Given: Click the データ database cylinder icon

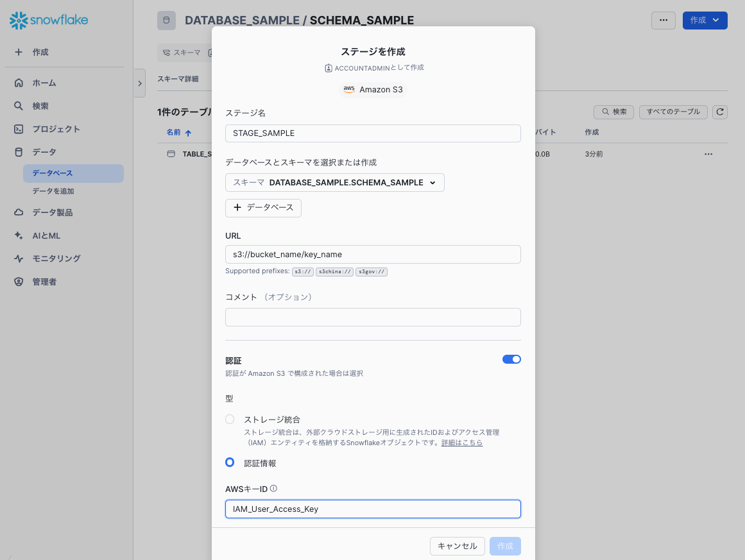Looking at the screenshot, I should pyautogui.click(x=19, y=152).
